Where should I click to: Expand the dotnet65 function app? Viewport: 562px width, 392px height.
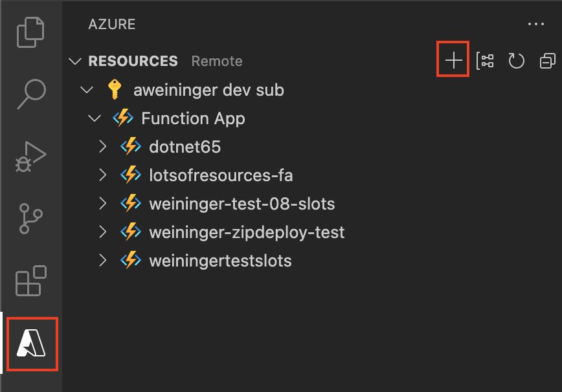click(x=102, y=147)
